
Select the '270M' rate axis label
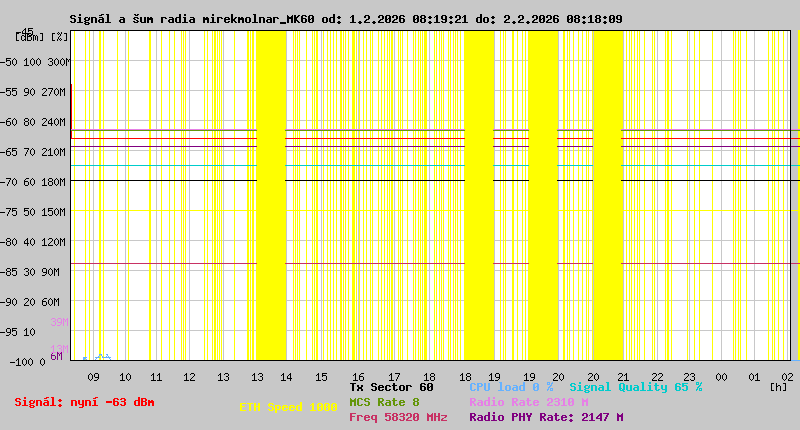point(54,92)
